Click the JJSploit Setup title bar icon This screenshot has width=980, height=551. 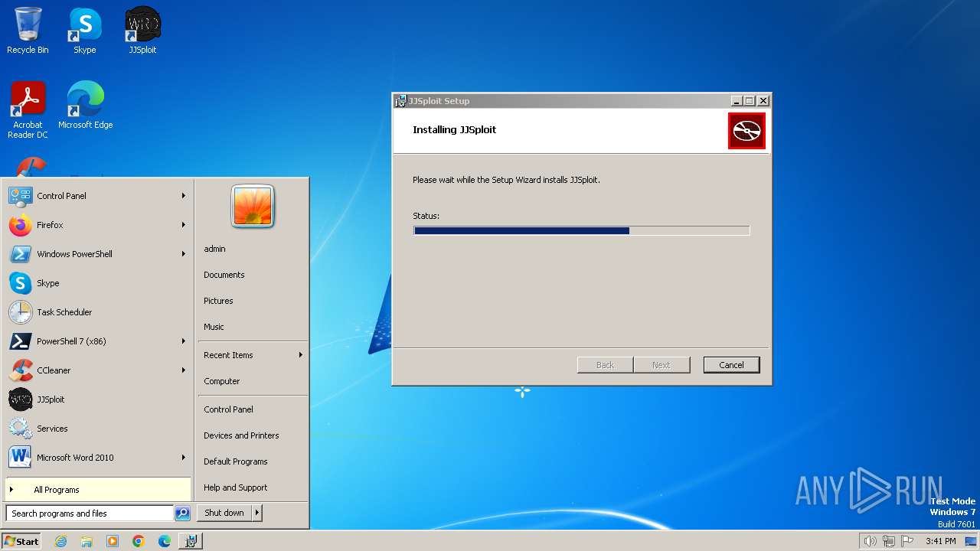400,101
